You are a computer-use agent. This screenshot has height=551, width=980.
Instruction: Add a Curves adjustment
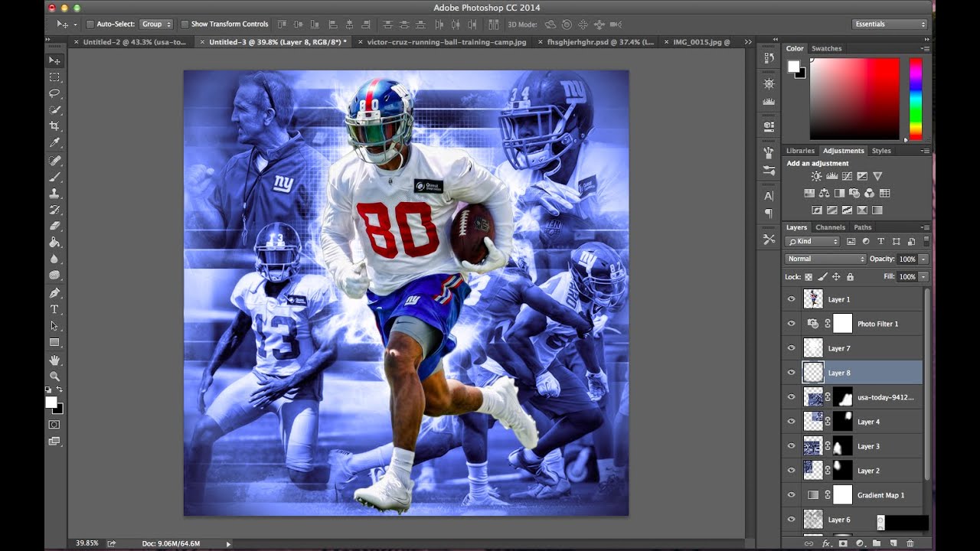pyautogui.click(x=847, y=176)
